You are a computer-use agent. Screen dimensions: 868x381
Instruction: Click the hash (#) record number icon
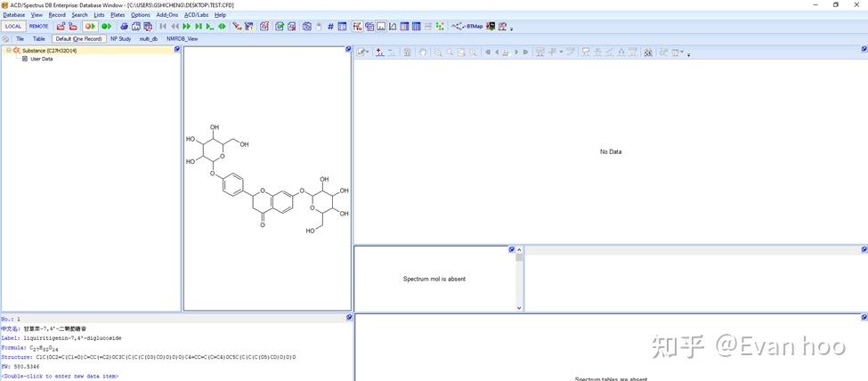coord(330,26)
